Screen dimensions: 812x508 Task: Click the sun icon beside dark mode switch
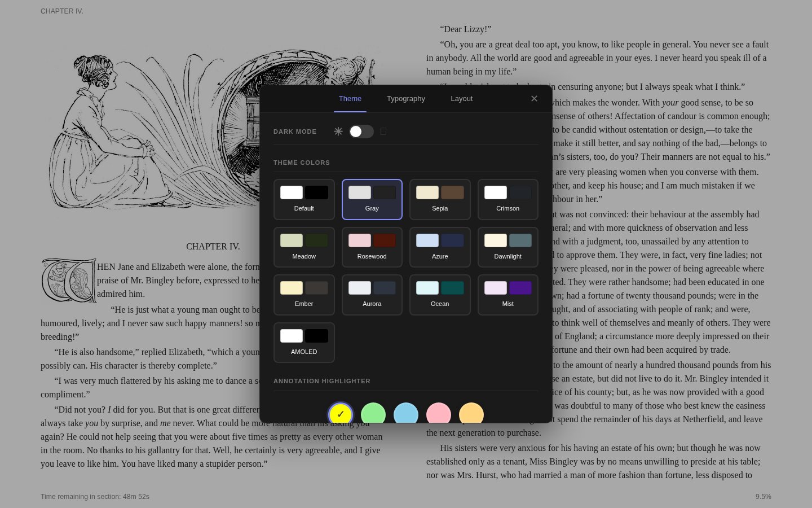(338, 132)
